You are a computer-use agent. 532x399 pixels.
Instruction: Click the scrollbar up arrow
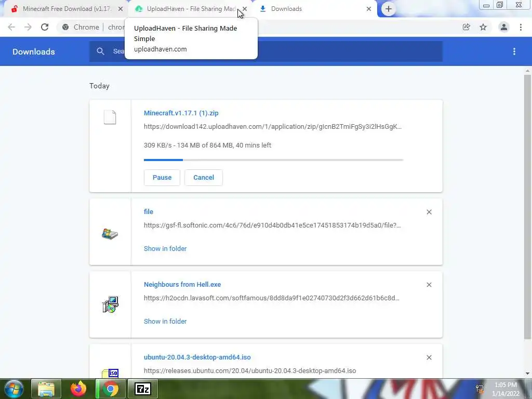(x=527, y=71)
